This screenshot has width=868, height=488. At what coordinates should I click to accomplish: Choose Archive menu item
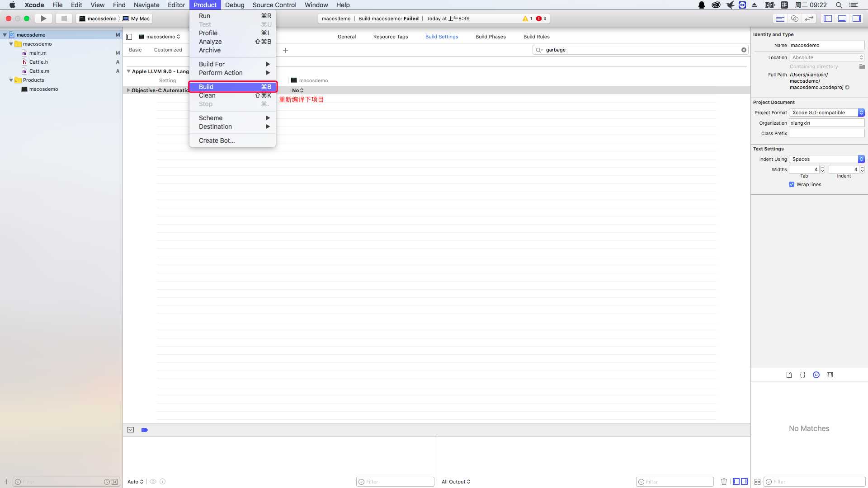point(232,50)
